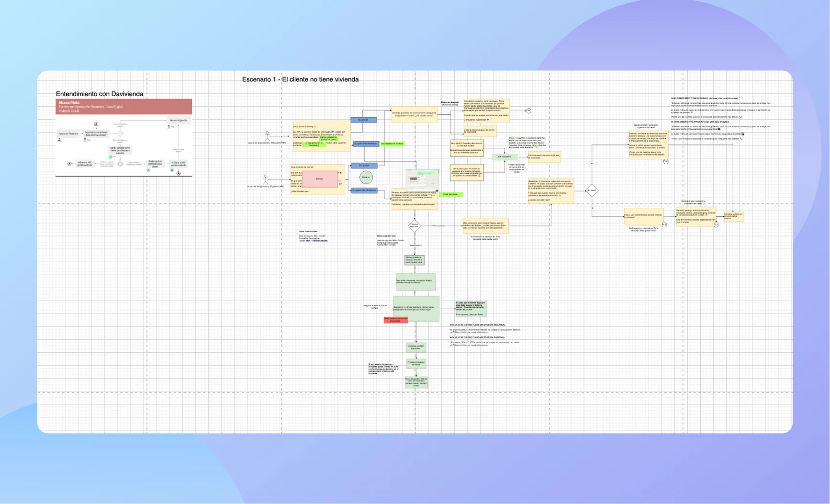The height and width of the screenshot is (504, 830).
Task: Select the "¡Excelente! Ahora nos vamos con números" box
Action: click(550, 191)
